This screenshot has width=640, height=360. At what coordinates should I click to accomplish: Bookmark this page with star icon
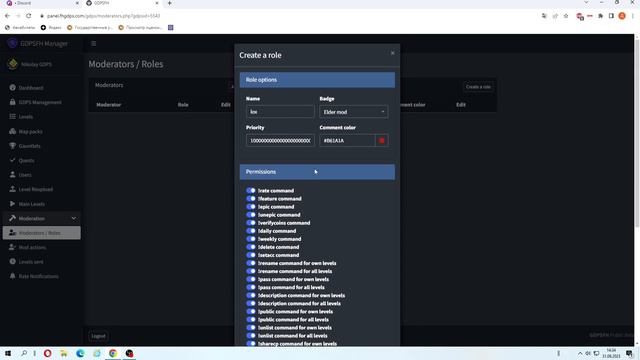pyautogui.click(x=566, y=16)
